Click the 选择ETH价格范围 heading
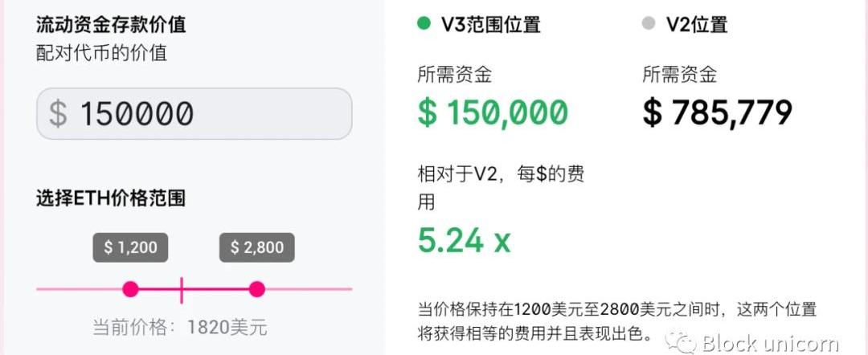The width and height of the screenshot is (868, 355). click(x=111, y=198)
